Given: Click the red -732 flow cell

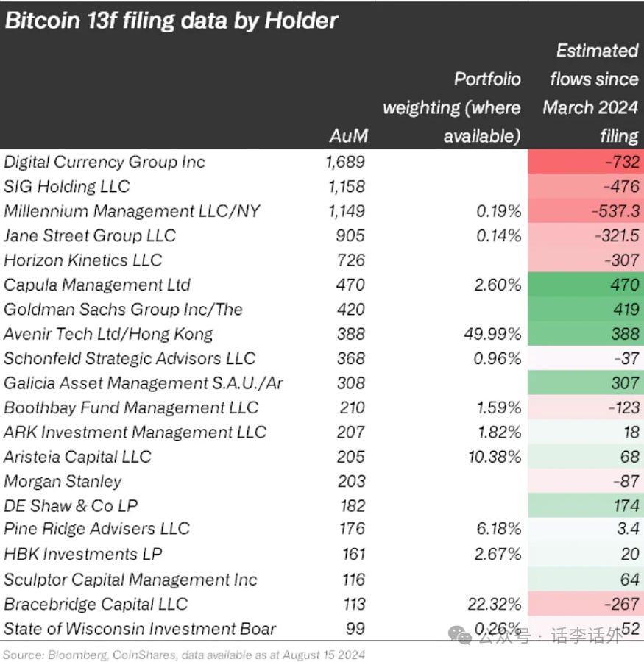Looking at the screenshot, I should (x=585, y=162).
